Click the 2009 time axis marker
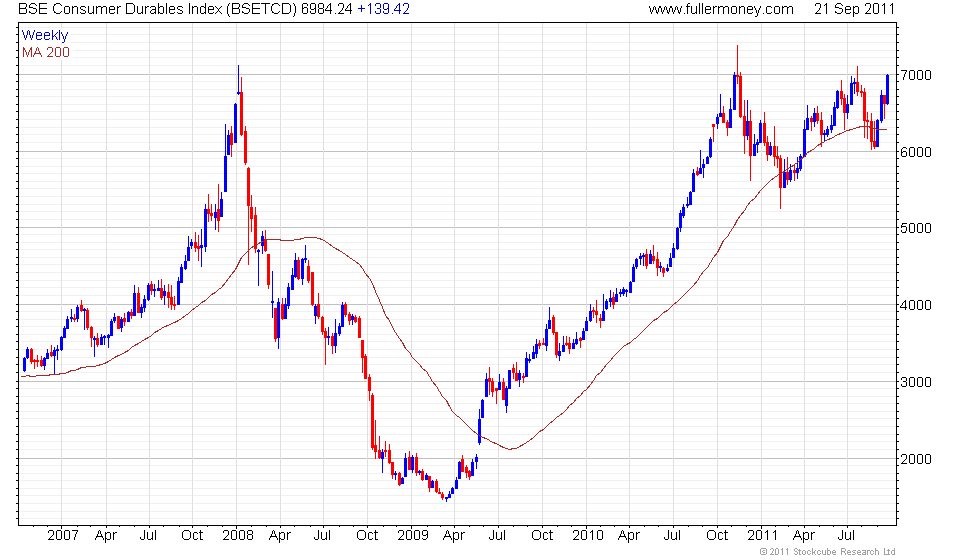Image resolution: width=980 pixels, height=560 pixels. (412, 535)
